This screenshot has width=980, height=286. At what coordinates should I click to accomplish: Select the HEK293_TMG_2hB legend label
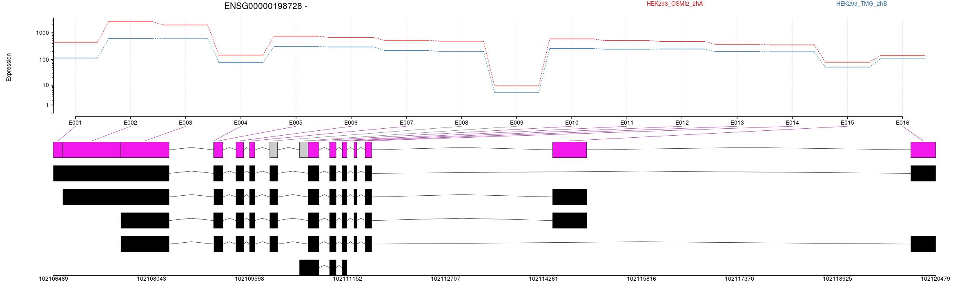pyautogui.click(x=862, y=4)
